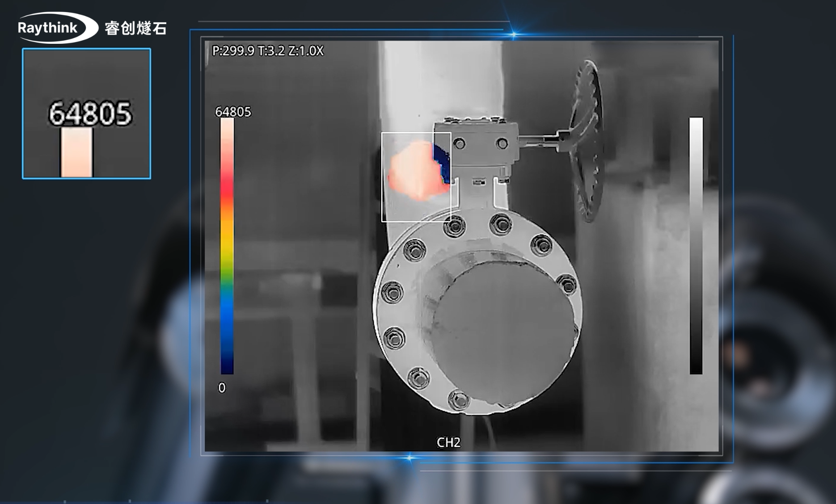Click the grayscale gradient bar
The width and height of the screenshot is (836, 504).
pyautogui.click(x=696, y=246)
